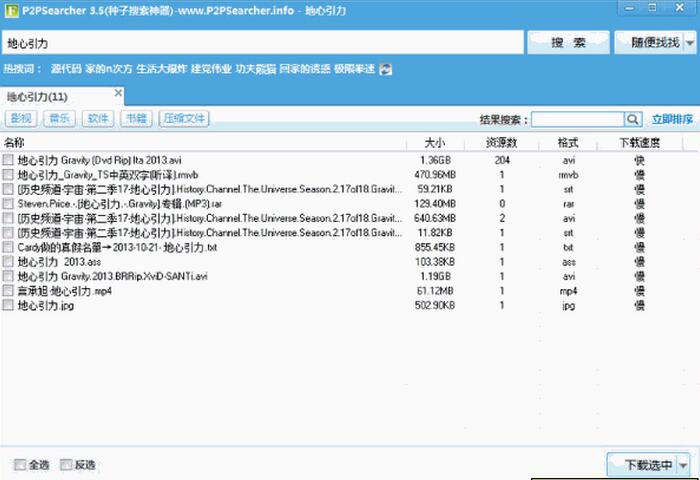
Task: Toggle the 反选 invert selection checkbox
Action: (x=66, y=465)
